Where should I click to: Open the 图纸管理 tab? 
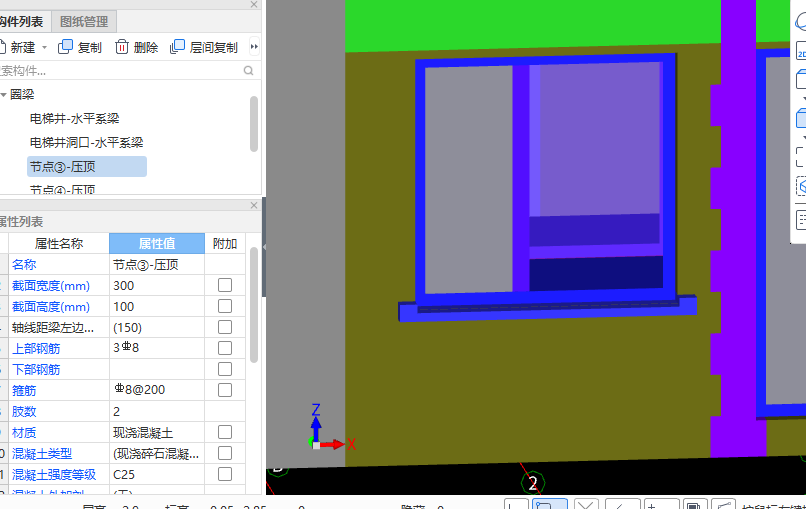point(84,22)
